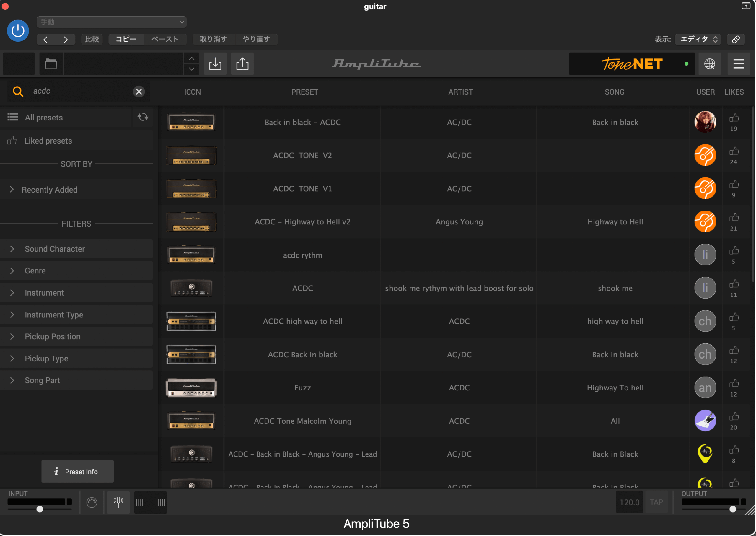Adjust the INPUT level slider
The height and width of the screenshot is (536, 756).
pyautogui.click(x=40, y=509)
